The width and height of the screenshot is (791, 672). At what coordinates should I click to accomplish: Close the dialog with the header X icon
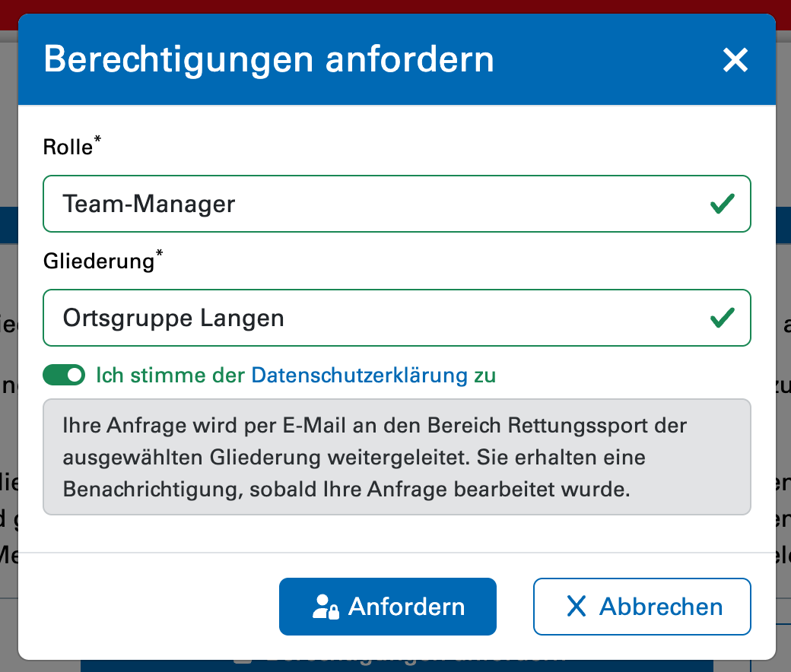(x=735, y=59)
